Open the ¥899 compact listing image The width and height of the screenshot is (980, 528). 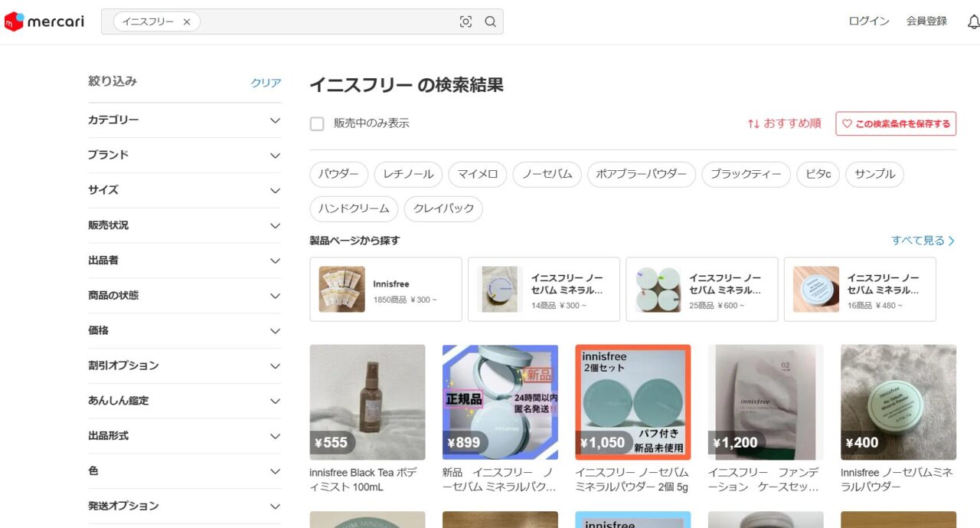pyautogui.click(x=500, y=402)
